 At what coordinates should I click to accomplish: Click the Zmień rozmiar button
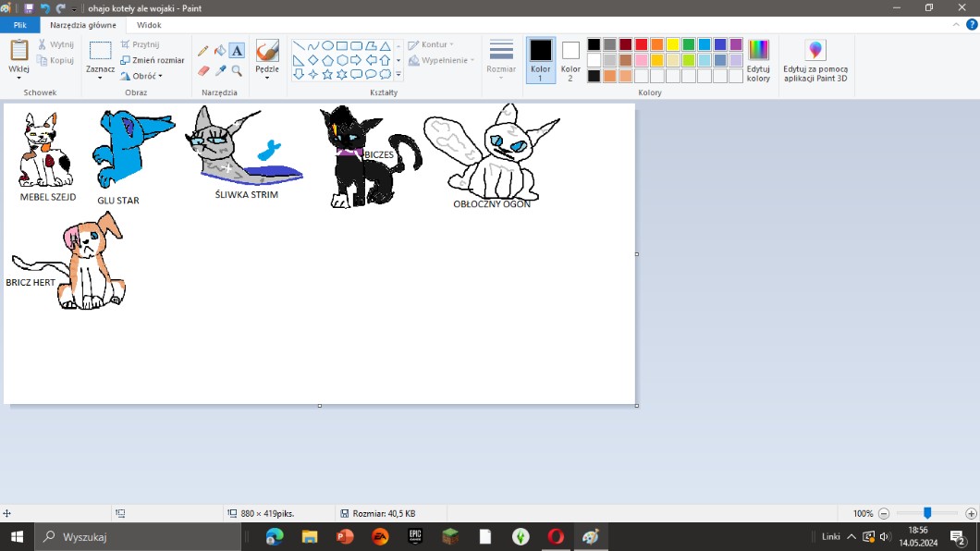point(153,60)
